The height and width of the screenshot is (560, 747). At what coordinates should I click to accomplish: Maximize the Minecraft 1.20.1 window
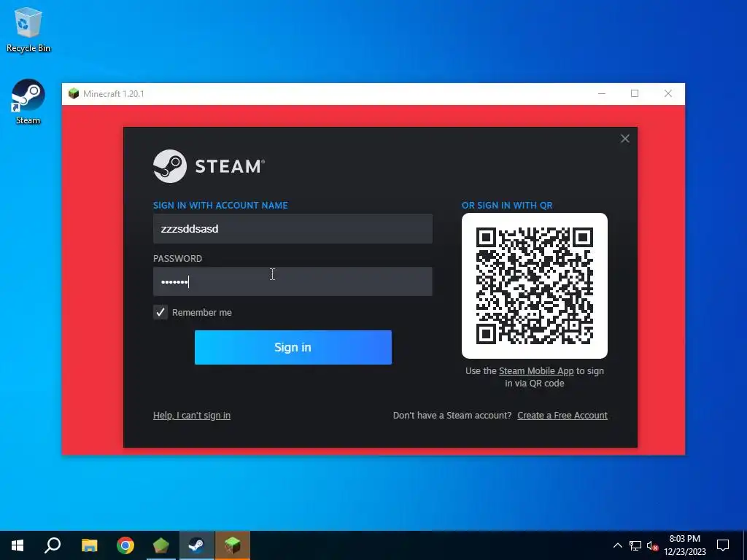(635, 93)
